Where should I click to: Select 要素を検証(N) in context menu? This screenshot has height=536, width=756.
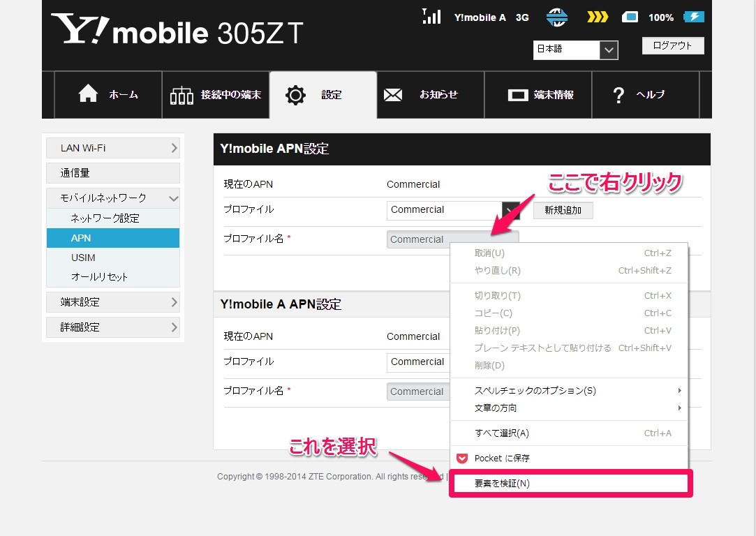570,483
